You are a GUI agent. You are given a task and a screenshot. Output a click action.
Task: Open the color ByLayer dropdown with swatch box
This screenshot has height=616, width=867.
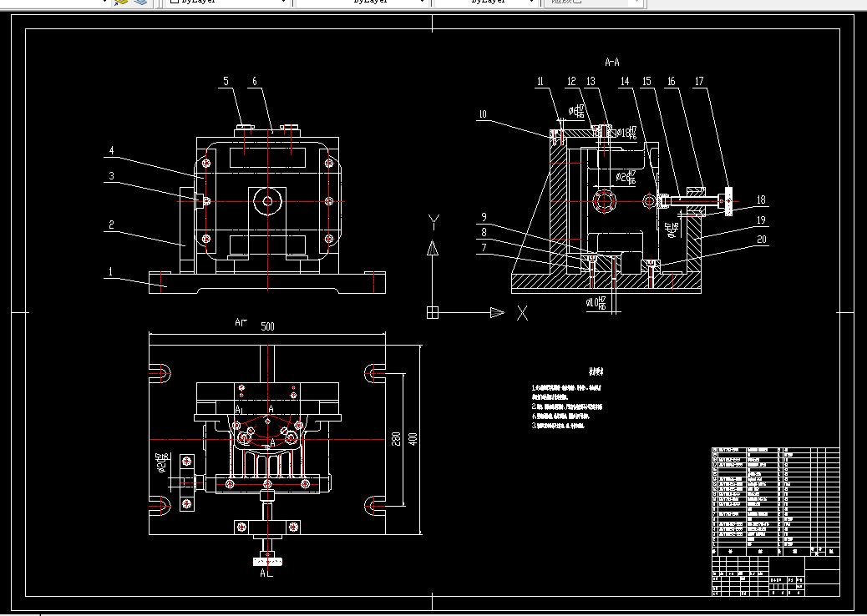click(228, 3)
